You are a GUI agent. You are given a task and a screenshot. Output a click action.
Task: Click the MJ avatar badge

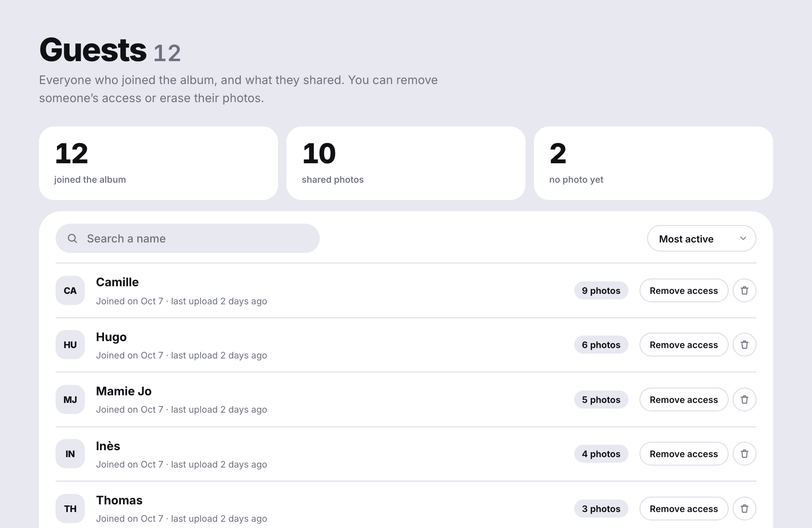coord(70,399)
